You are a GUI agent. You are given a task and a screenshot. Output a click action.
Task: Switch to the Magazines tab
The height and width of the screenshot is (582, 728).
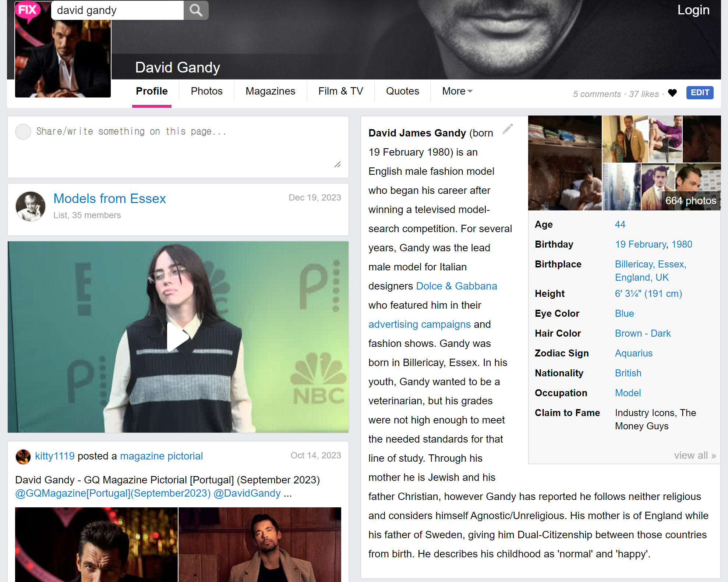(270, 91)
